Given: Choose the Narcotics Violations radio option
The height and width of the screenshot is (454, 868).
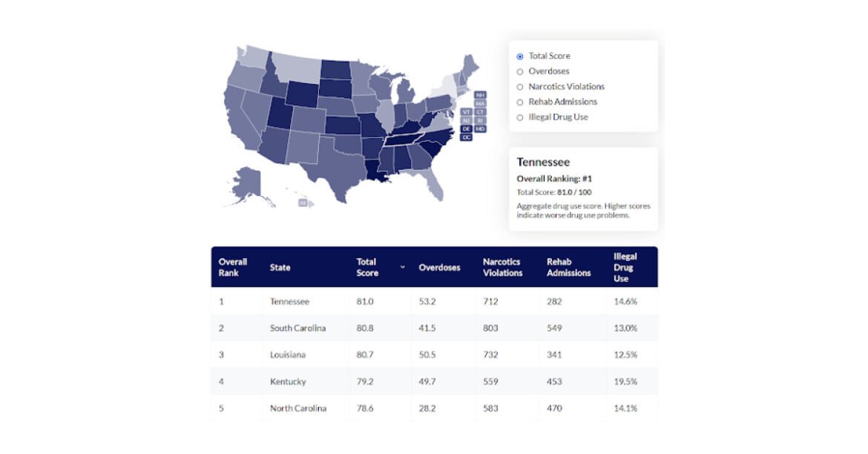Looking at the screenshot, I should 520,87.
